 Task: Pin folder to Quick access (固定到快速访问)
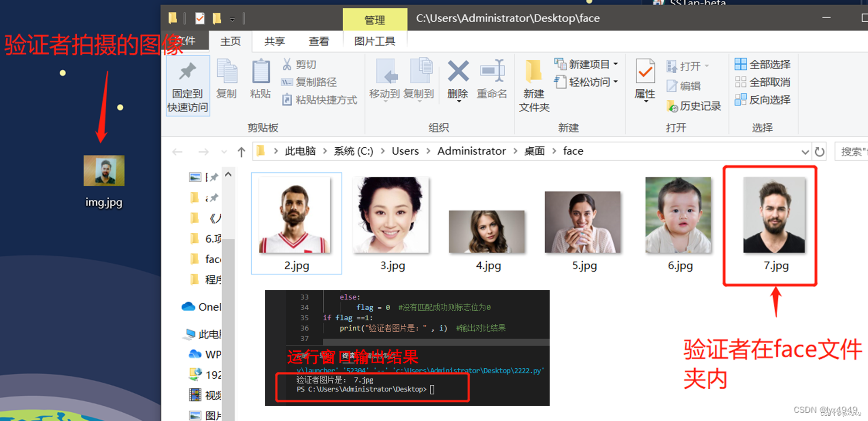[x=188, y=86]
